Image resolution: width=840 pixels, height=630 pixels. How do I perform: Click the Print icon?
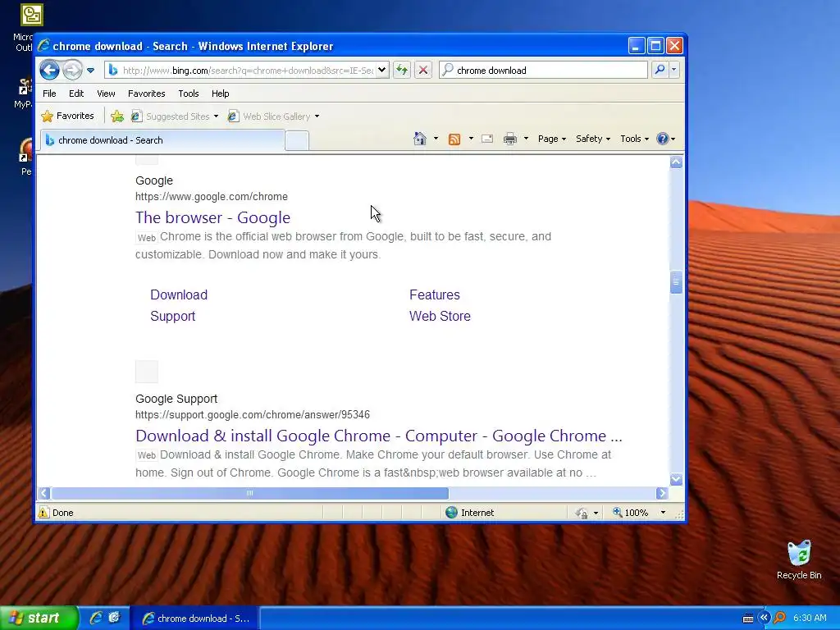click(x=510, y=139)
